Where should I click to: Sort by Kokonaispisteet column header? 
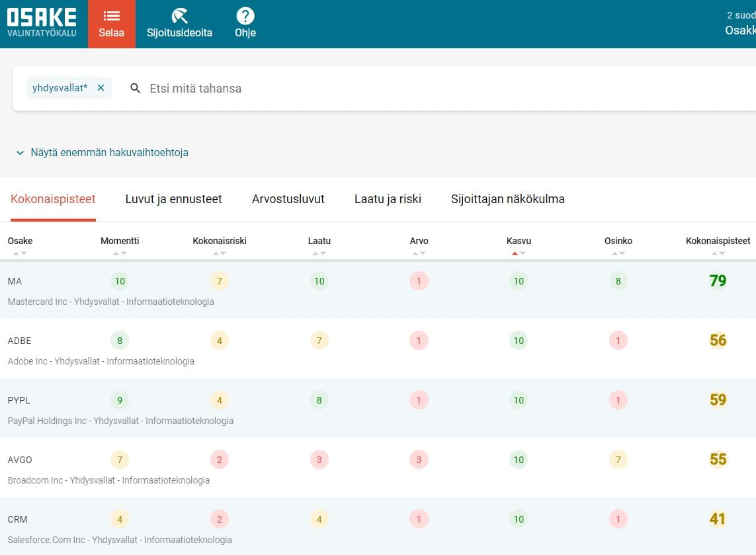coord(718,241)
